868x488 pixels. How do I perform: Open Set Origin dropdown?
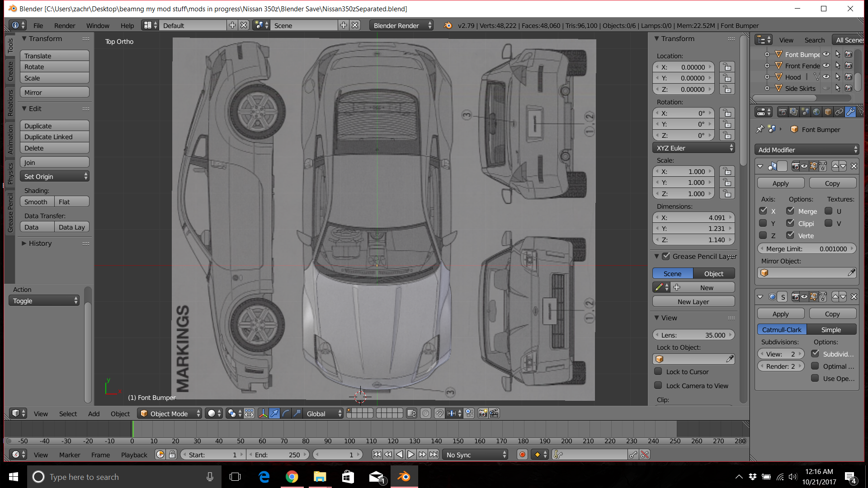(55, 176)
